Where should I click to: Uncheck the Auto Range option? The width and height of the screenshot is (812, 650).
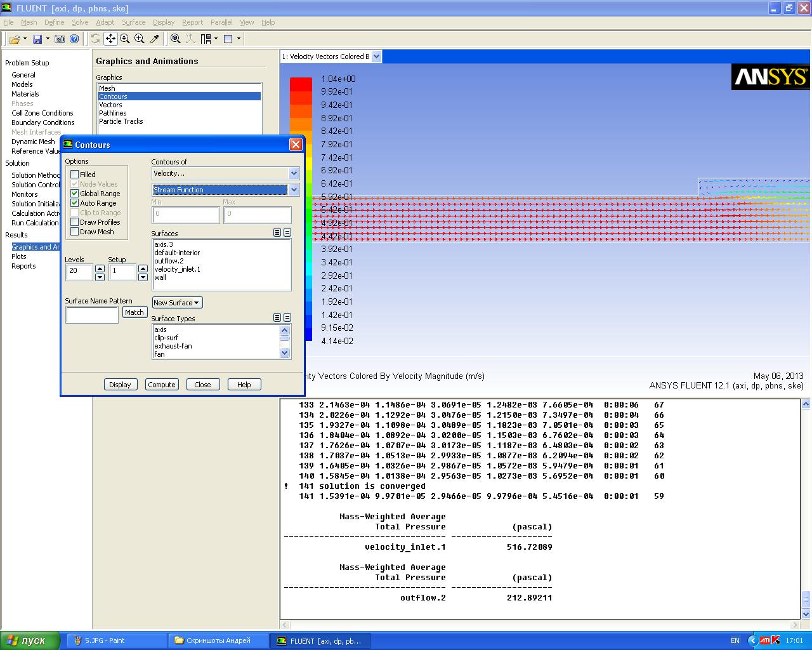75,203
